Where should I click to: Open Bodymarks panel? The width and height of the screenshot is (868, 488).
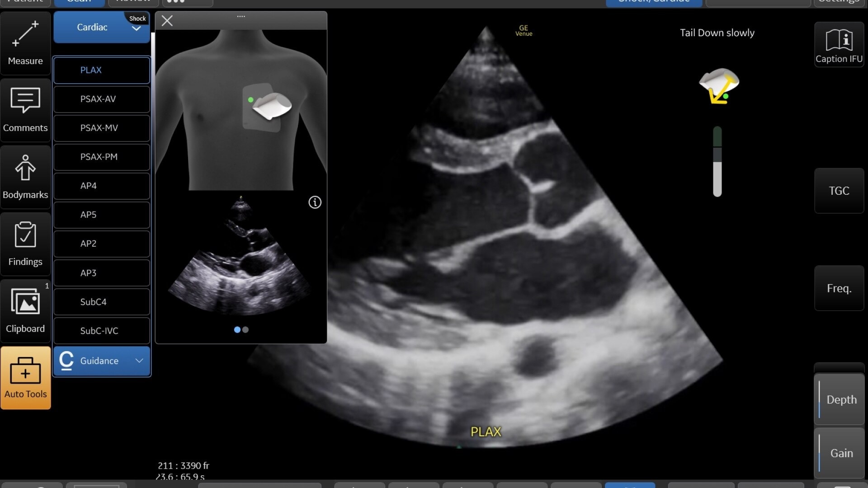pyautogui.click(x=25, y=177)
